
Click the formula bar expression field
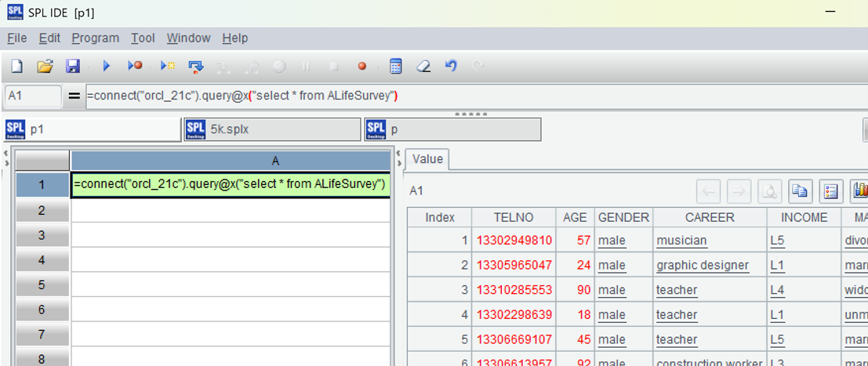coord(470,96)
